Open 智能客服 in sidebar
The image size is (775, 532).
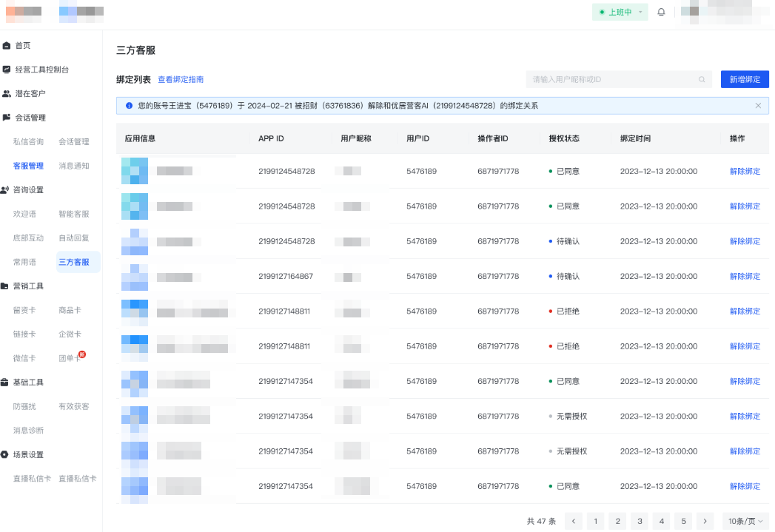click(x=74, y=214)
